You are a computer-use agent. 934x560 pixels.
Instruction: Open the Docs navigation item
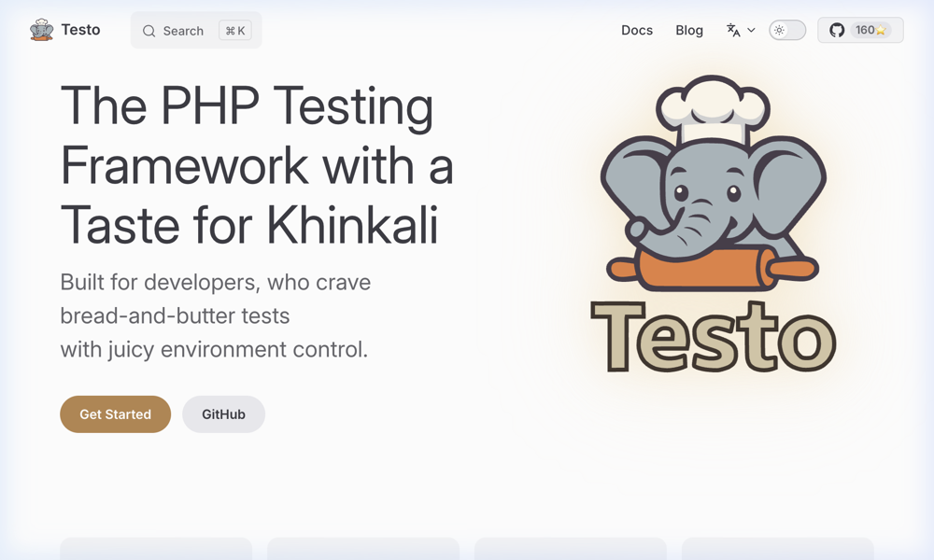point(637,30)
